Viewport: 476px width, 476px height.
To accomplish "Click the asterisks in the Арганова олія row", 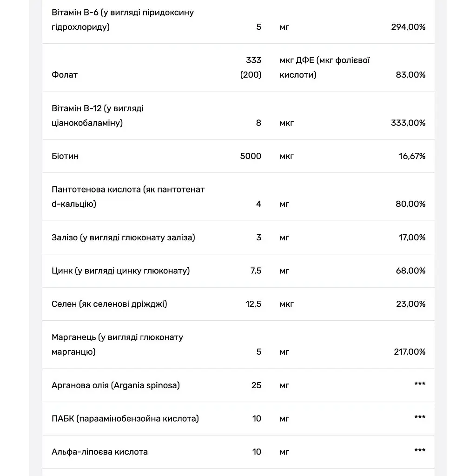I will coord(420,384).
